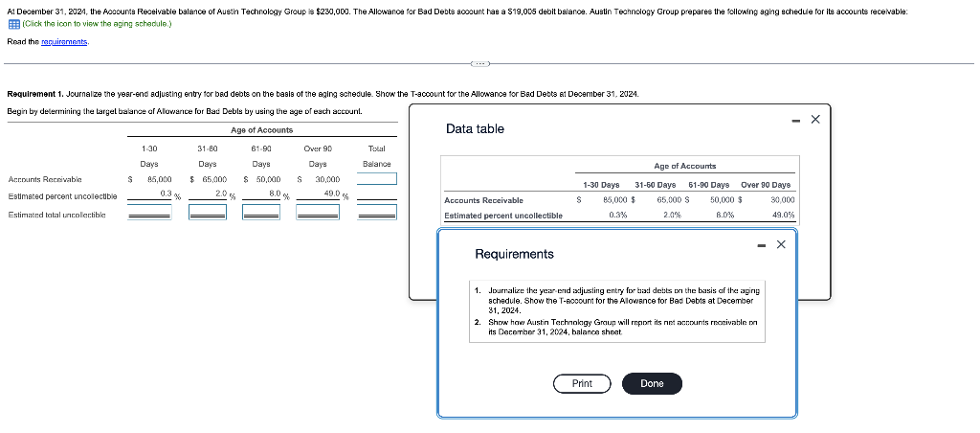Screen dimensions: 980x433
Task: Select 'Accounts Receivable' row label in worksheet
Action: (44, 179)
